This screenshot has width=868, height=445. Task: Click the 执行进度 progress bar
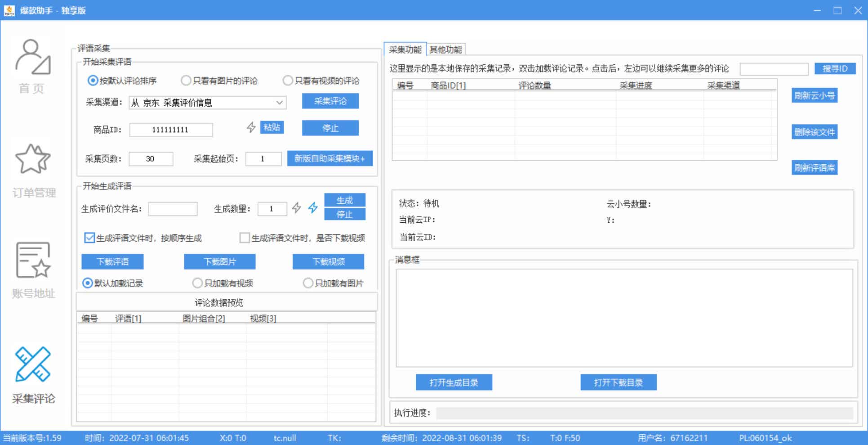[644, 413]
